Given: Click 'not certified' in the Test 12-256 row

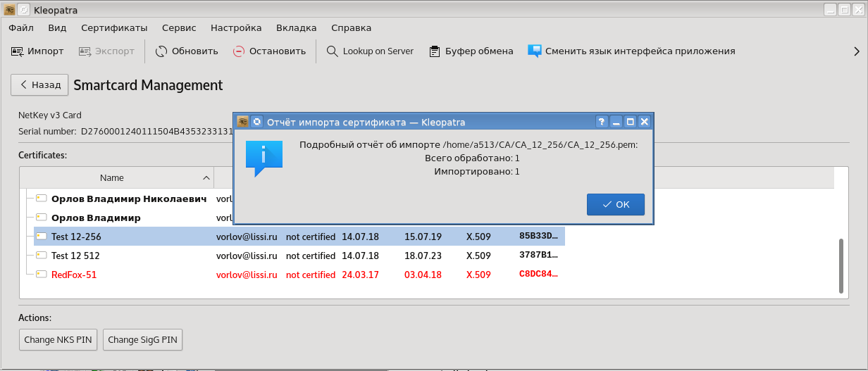Looking at the screenshot, I should [310, 237].
